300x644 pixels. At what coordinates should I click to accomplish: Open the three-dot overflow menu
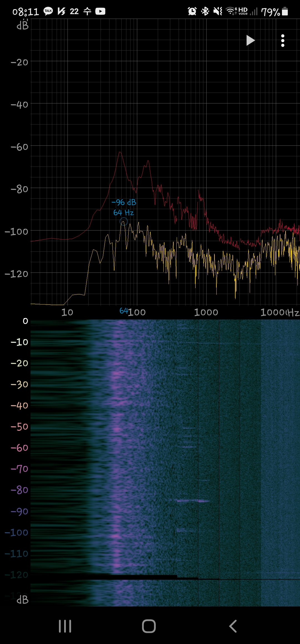coord(282,41)
